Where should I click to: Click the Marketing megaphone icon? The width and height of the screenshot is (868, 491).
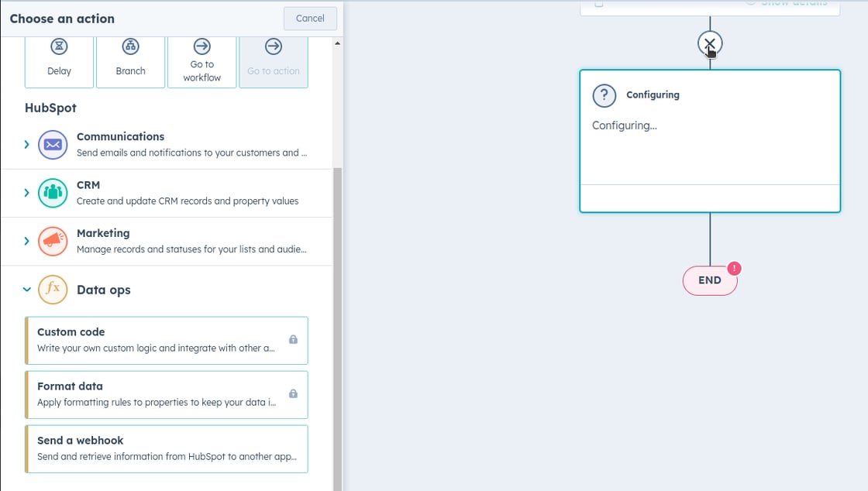(52, 241)
